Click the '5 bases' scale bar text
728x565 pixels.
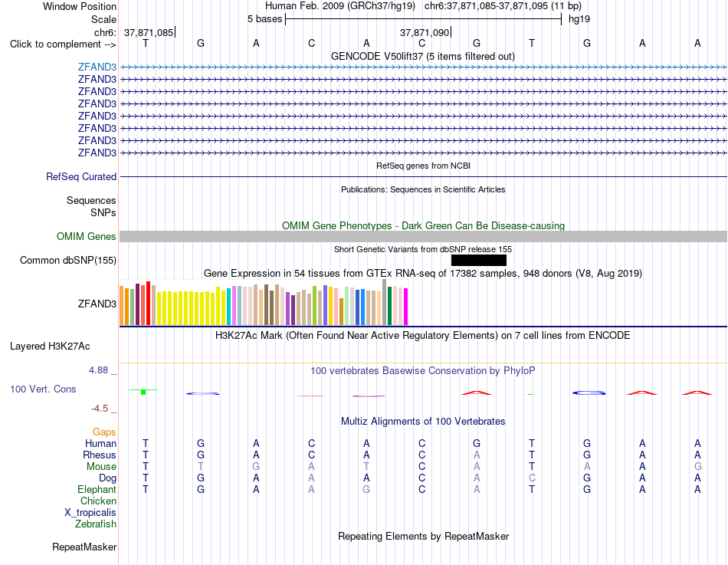coord(264,19)
